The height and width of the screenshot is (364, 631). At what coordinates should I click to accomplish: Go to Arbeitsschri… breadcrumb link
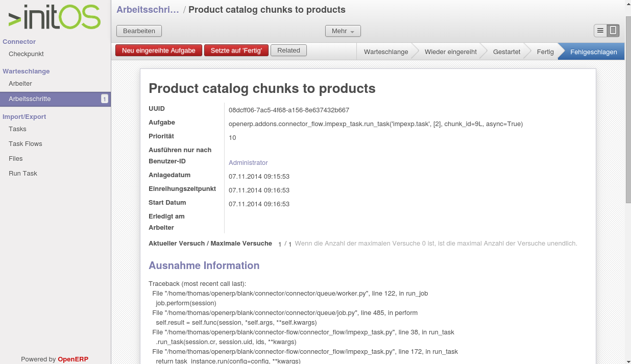(148, 10)
